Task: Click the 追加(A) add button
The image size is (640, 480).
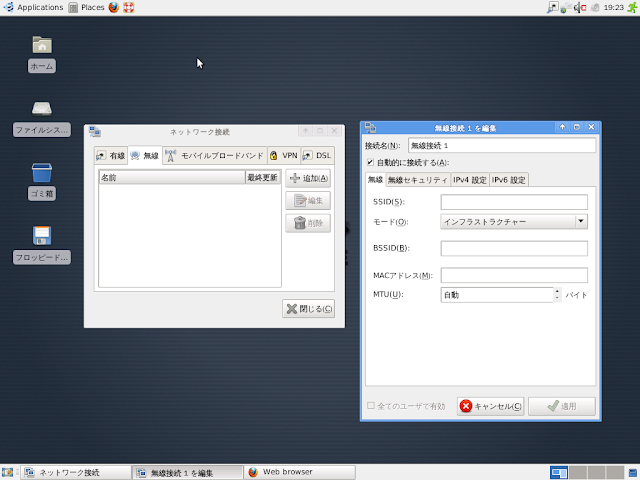Action: (x=308, y=178)
